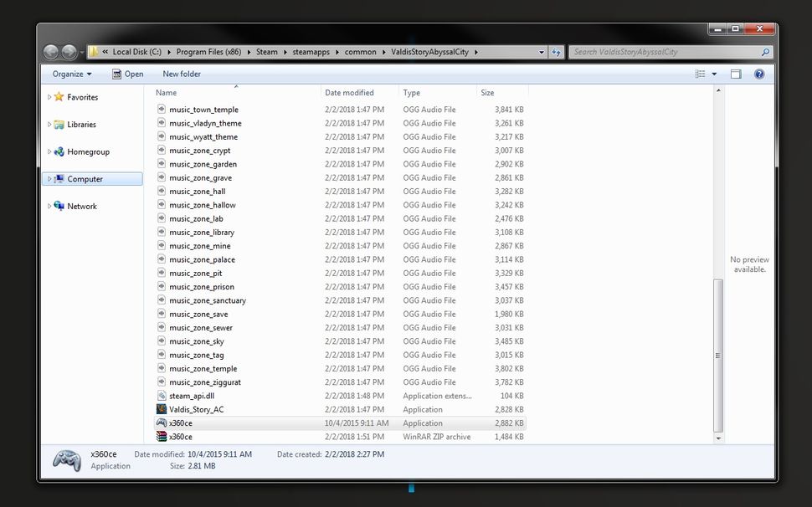Open the address bar history dropdown

(541, 52)
